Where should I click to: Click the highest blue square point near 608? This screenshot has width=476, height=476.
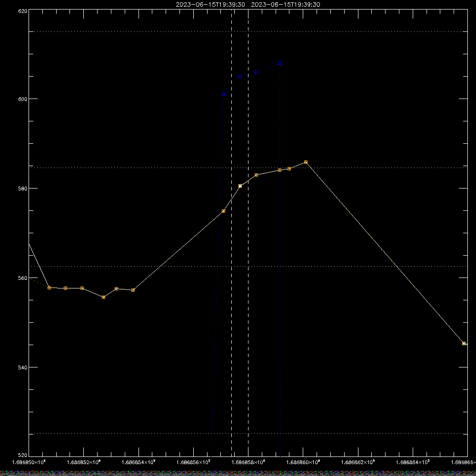coord(279,63)
